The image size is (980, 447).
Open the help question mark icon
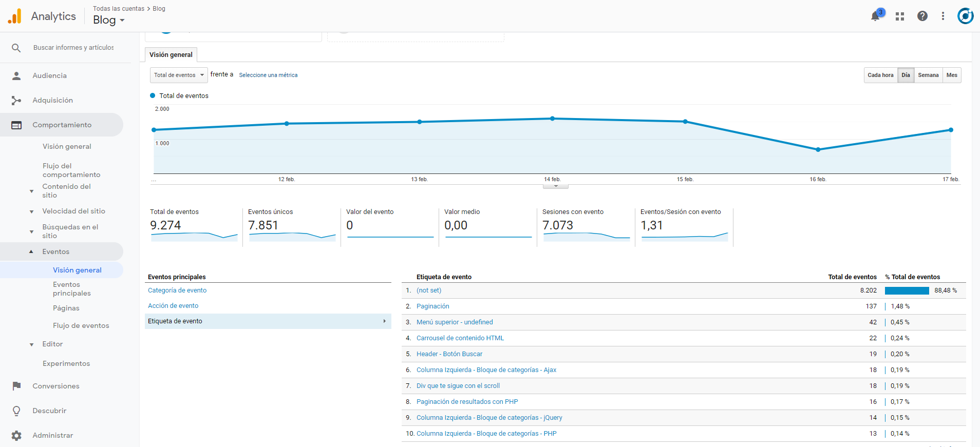tap(922, 16)
